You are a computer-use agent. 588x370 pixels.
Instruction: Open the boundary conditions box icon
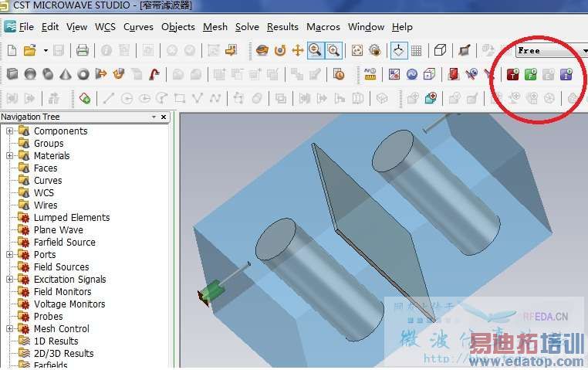pos(429,74)
